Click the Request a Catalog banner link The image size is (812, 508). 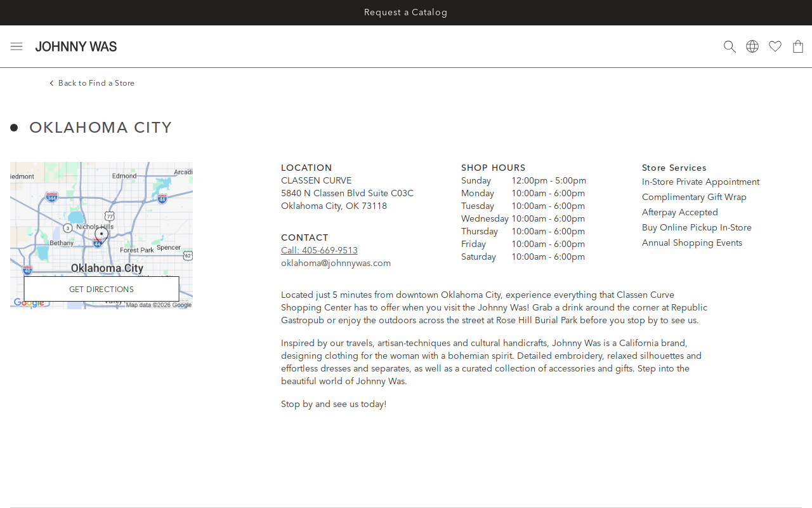[406, 13]
